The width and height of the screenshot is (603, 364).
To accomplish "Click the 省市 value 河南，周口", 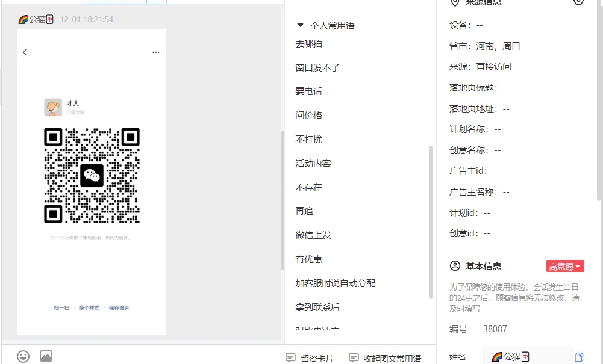I will pos(498,46).
